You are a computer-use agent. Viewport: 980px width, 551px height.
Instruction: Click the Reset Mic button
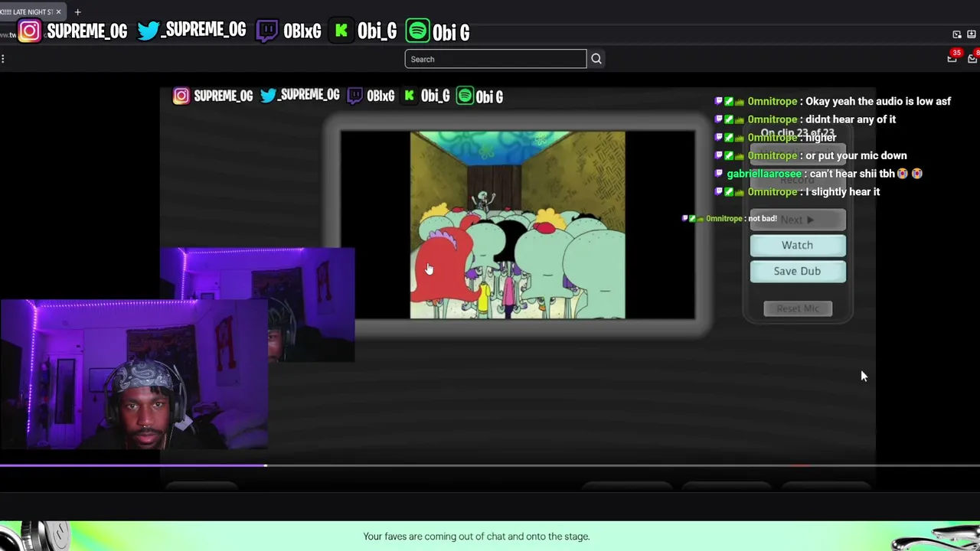coord(798,308)
